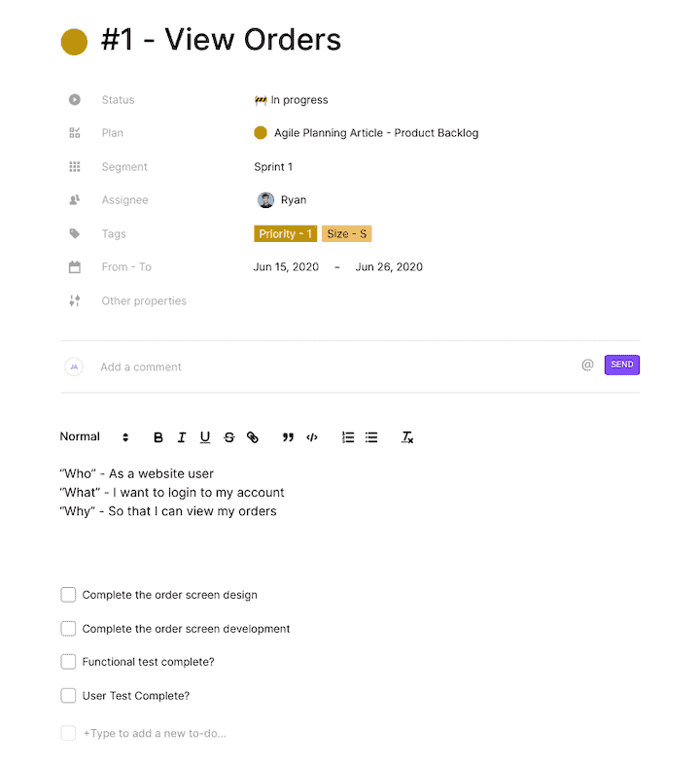The height and width of the screenshot is (763, 700).
Task: Clear text formatting
Action: click(407, 437)
